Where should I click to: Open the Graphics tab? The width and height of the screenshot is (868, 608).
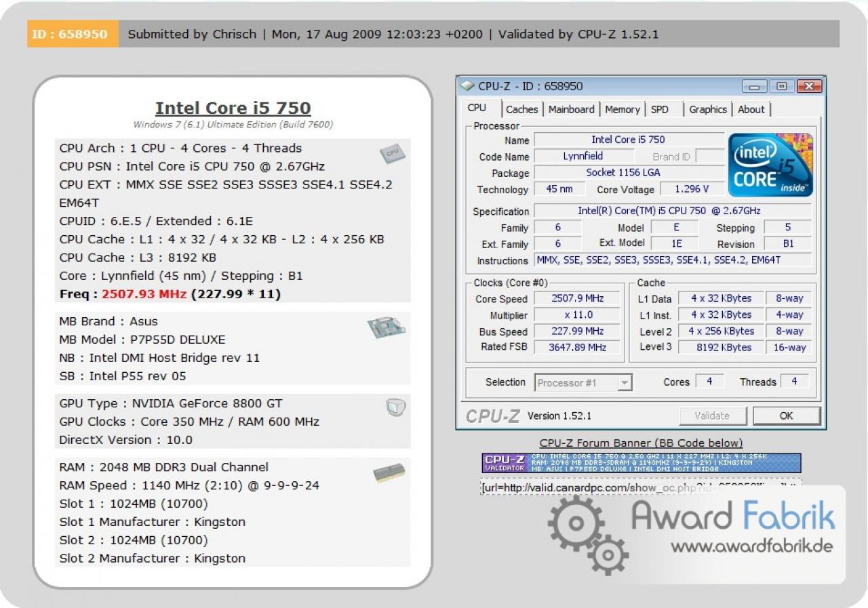click(708, 109)
